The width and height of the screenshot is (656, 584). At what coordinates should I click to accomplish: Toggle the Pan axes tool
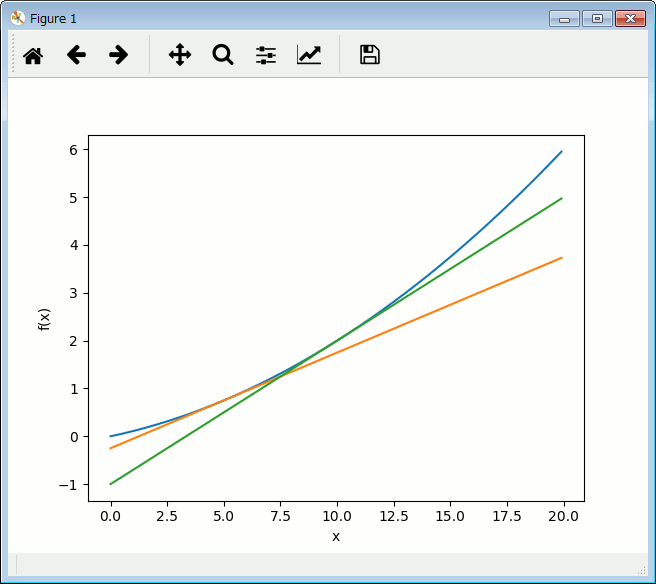(180, 55)
